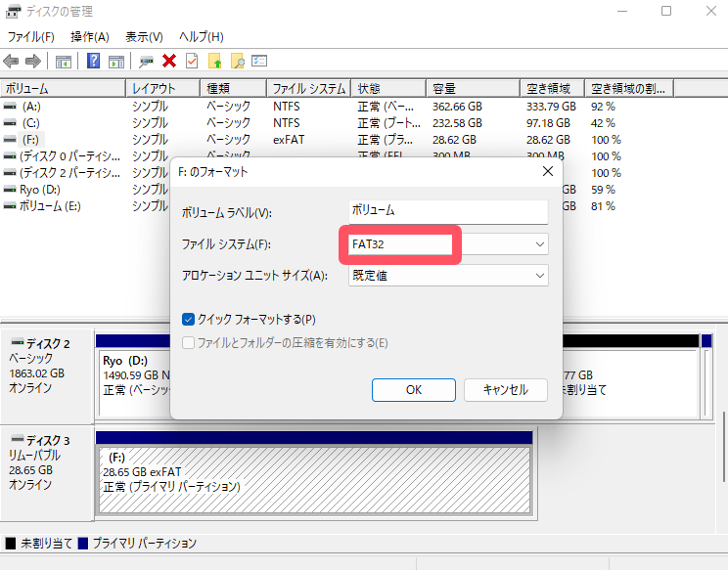
Task: Click the settings list toolbar icon
Action: (x=259, y=61)
